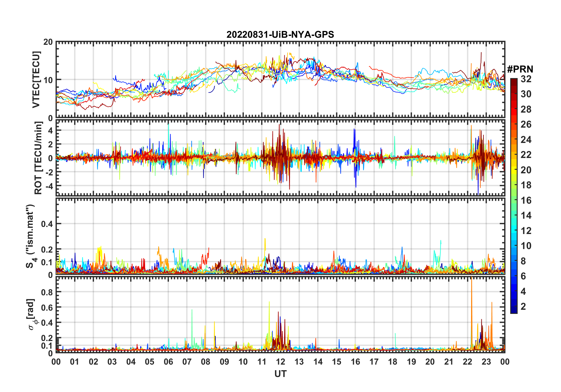Click the ROT [TECU/min] axis label

38,158
